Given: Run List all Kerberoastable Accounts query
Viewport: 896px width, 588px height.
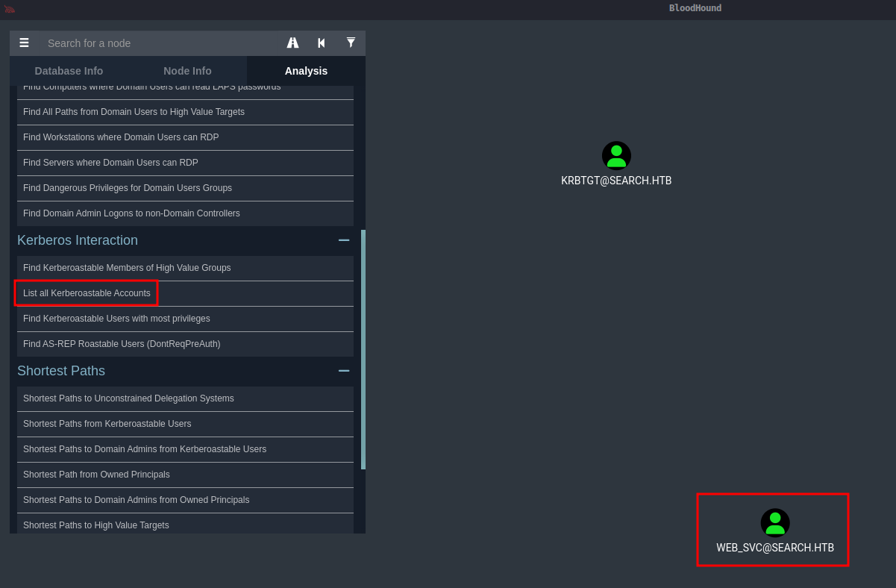Looking at the screenshot, I should (185, 293).
